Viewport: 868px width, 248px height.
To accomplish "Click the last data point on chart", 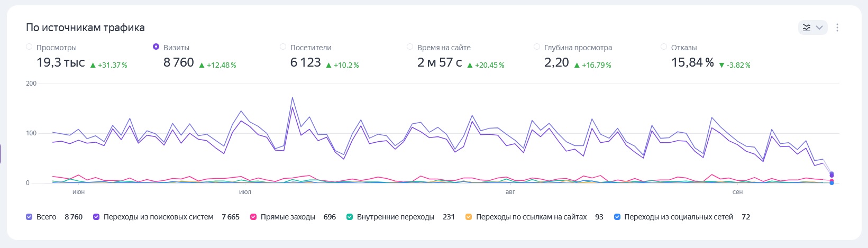I will (832, 174).
